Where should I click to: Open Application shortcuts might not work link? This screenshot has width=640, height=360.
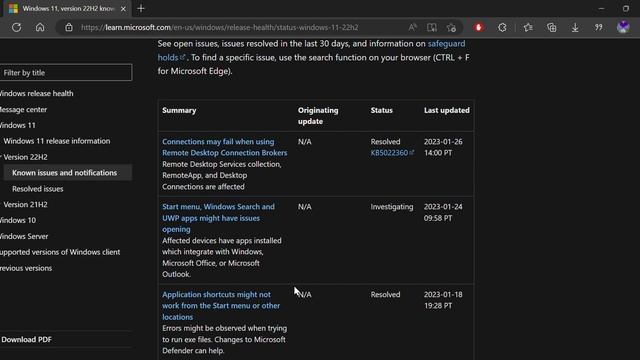[x=221, y=306]
